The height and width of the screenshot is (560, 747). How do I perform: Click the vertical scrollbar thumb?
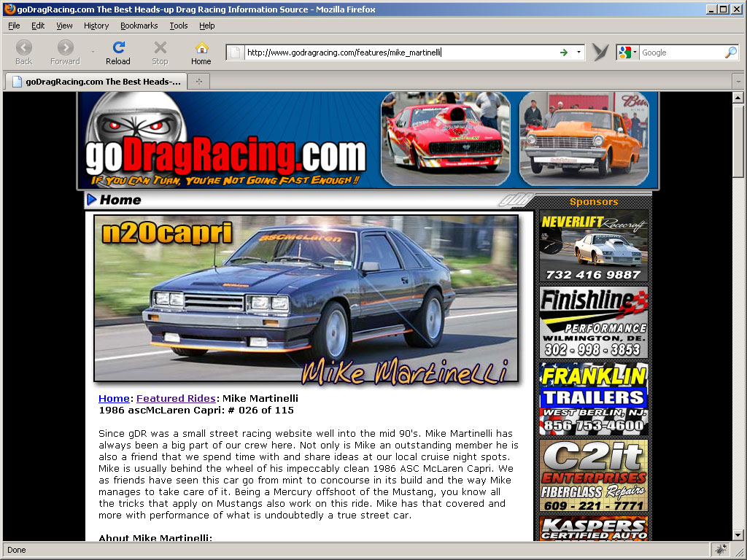[x=738, y=141]
